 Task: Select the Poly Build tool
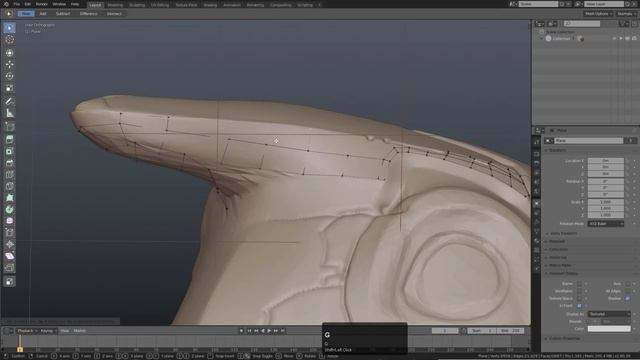click(x=9, y=198)
